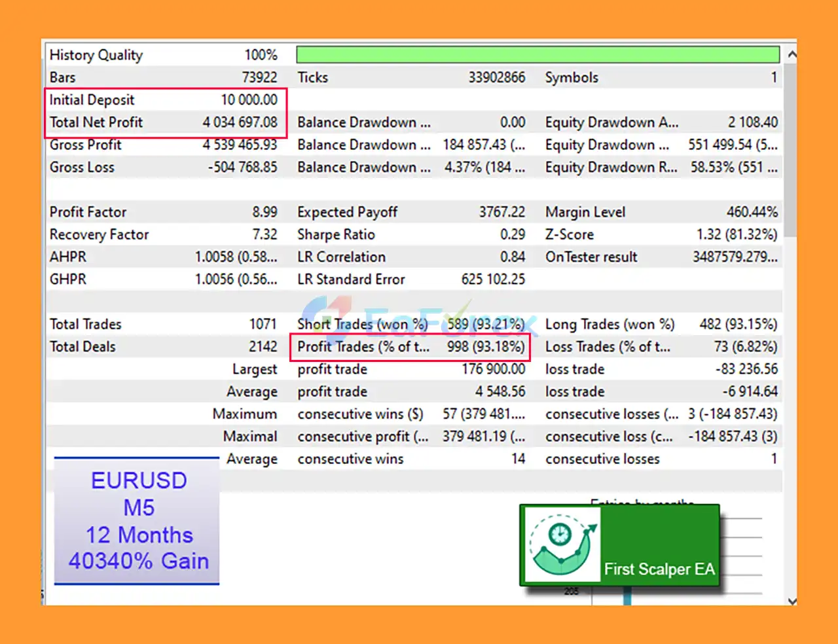Screen dimensions: 838x644
Task: Select the Margin Level 460.44% value
Action: click(752, 212)
